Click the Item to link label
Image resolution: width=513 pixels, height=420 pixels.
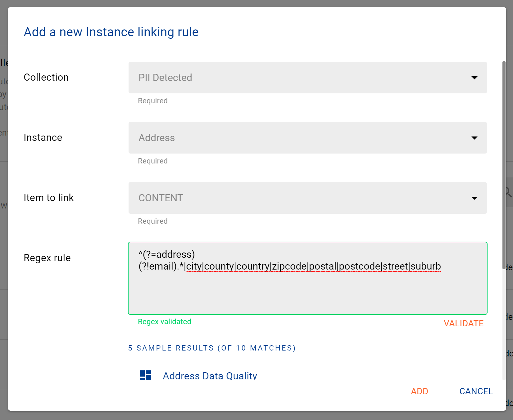click(x=48, y=198)
